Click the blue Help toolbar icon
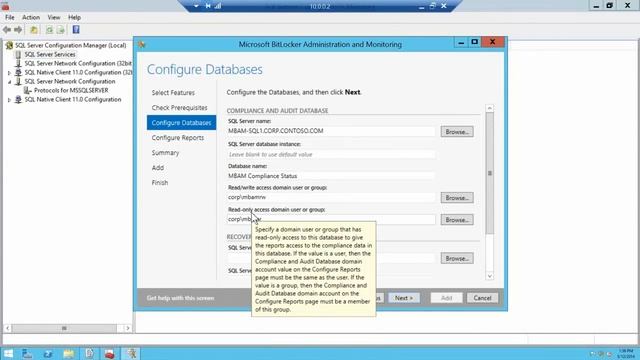 (76, 30)
